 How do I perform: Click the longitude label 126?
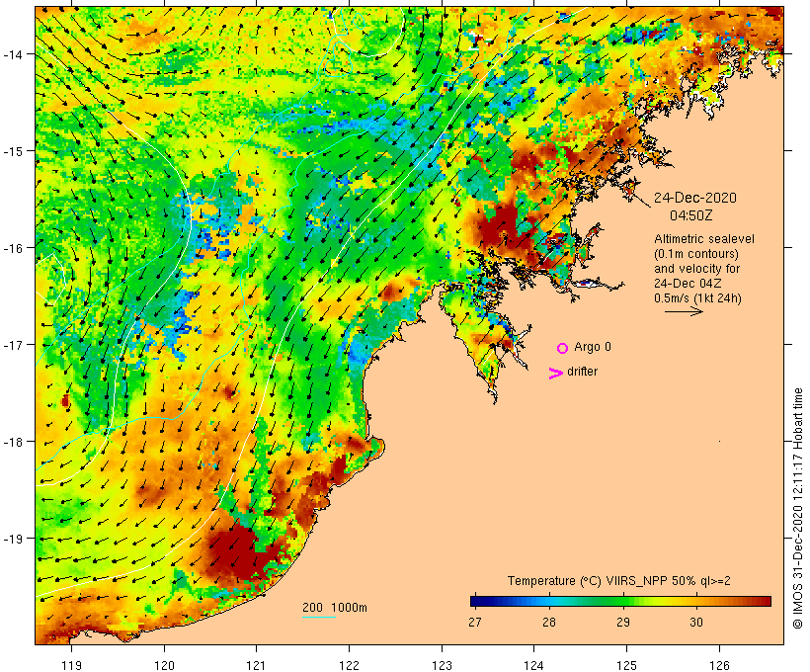pyautogui.click(x=719, y=665)
